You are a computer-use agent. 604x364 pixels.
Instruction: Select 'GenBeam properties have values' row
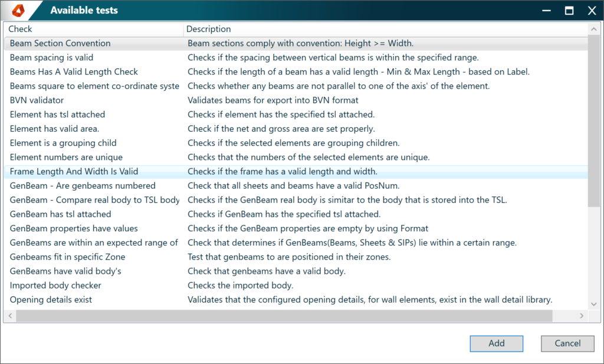tap(296, 228)
